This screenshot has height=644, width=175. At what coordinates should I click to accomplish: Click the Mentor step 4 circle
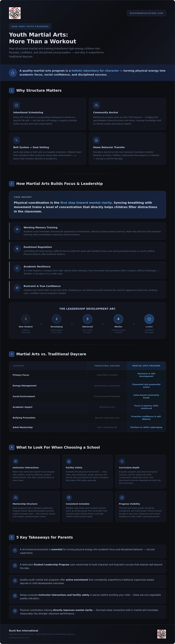(118, 319)
